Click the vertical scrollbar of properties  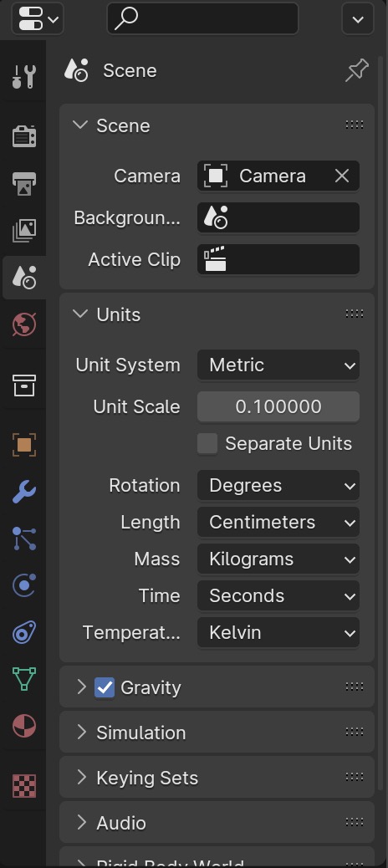point(380,423)
